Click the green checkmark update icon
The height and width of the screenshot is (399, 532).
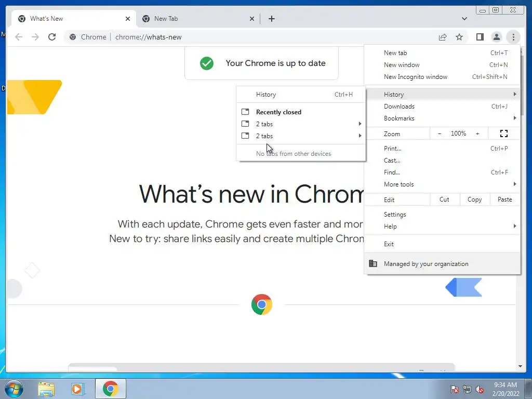click(x=207, y=63)
